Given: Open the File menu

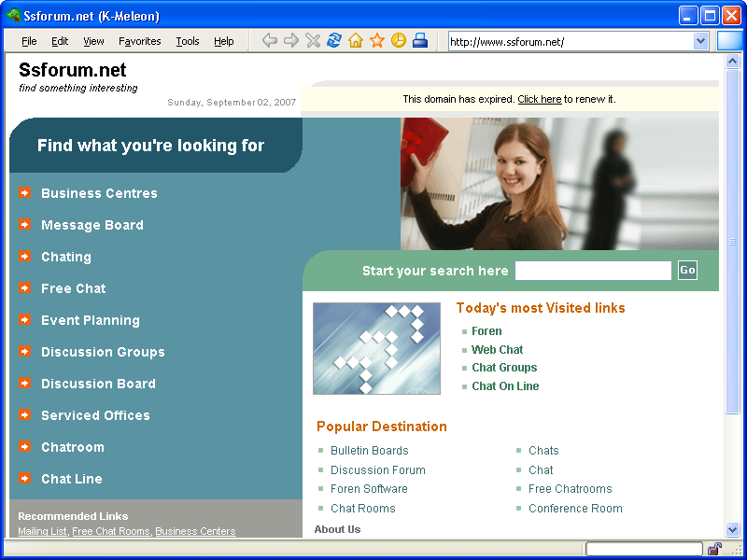Looking at the screenshot, I should pos(29,41).
